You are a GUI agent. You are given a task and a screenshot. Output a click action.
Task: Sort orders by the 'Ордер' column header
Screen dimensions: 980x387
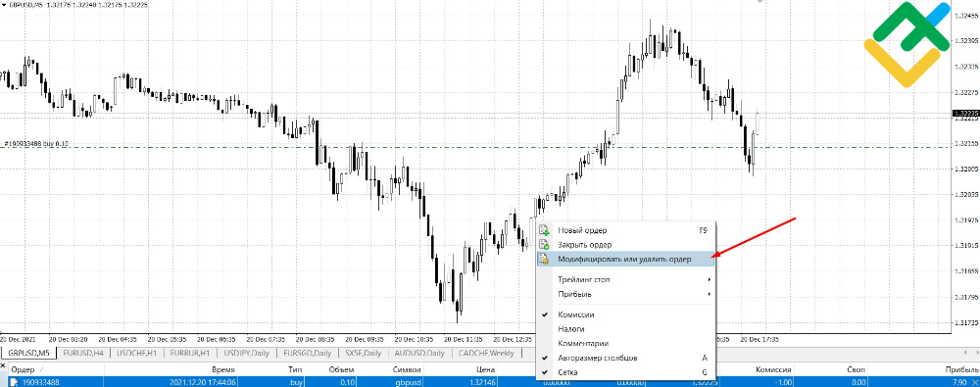click(55, 370)
